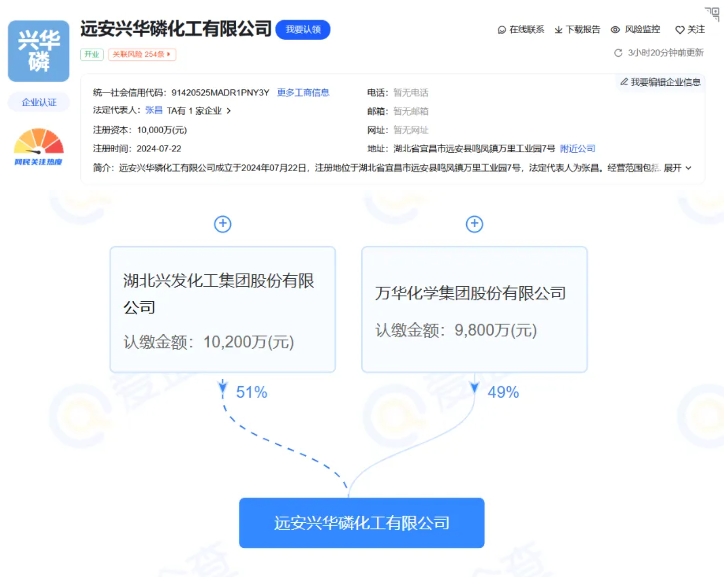The width and height of the screenshot is (724, 577).
Task: Click registered capital 10,000万(元)
Action: [x=162, y=130]
